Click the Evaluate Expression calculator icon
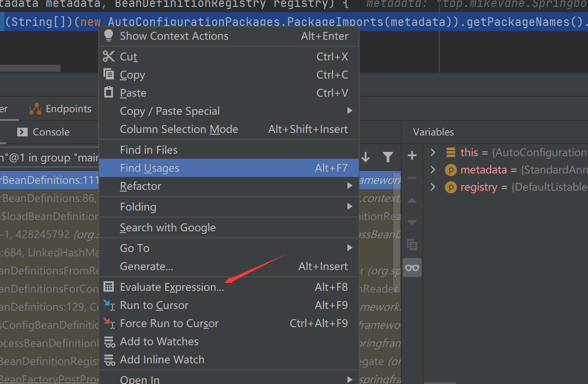Screen dimensions: 588x384 (x=109, y=286)
